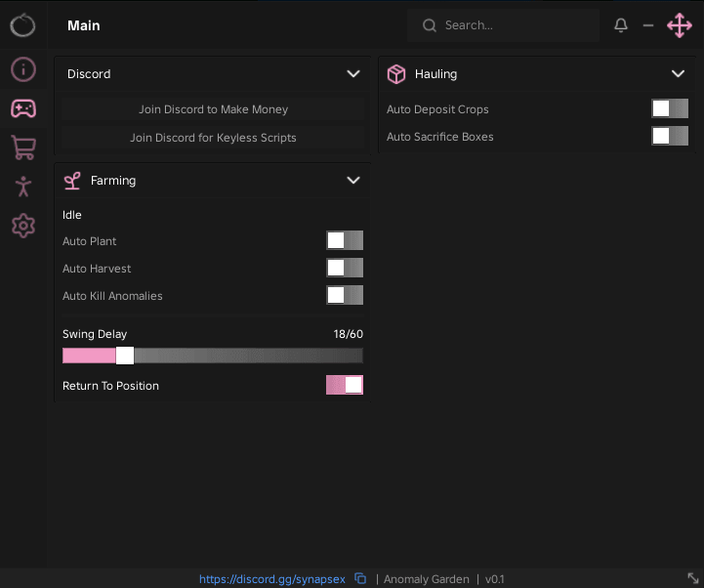Click the notification bell icon
This screenshot has height=588, width=704.
621,25
